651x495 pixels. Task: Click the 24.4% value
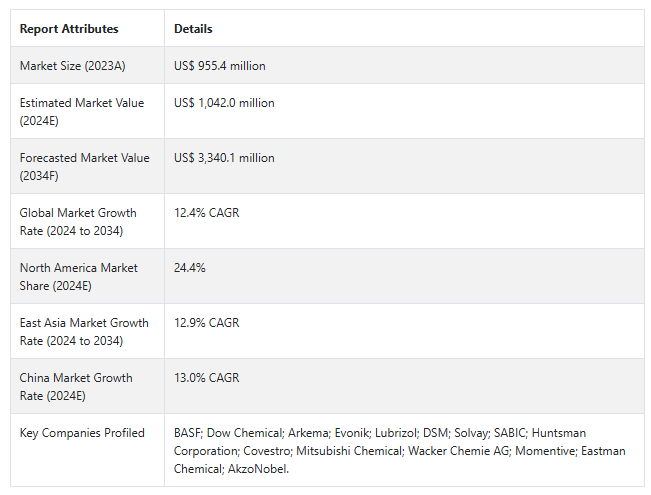pyautogui.click(x=190, y=268)
